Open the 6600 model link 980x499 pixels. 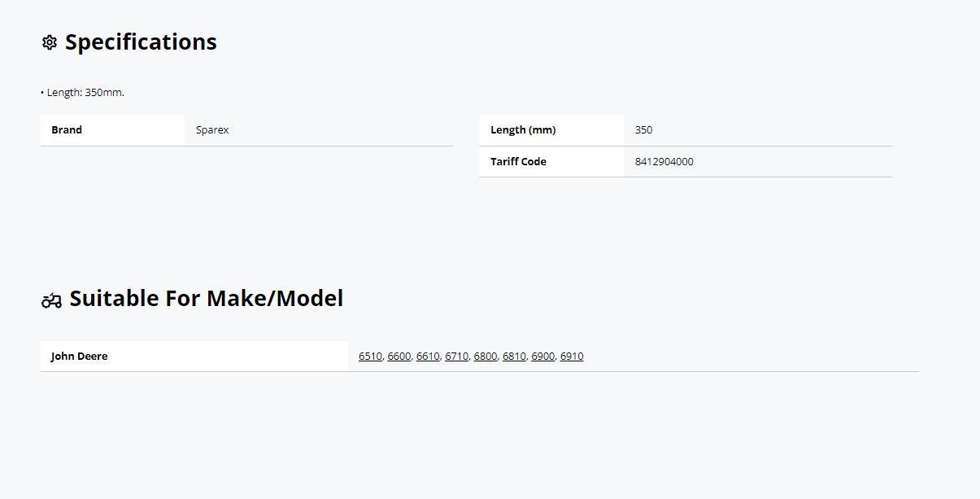click(399, 356)
